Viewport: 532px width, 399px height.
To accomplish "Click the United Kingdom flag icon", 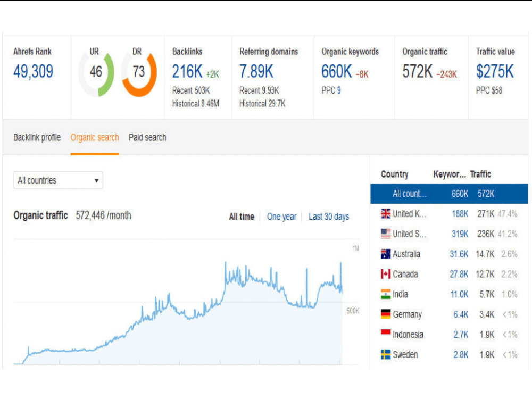I will [x=385, y=214].
